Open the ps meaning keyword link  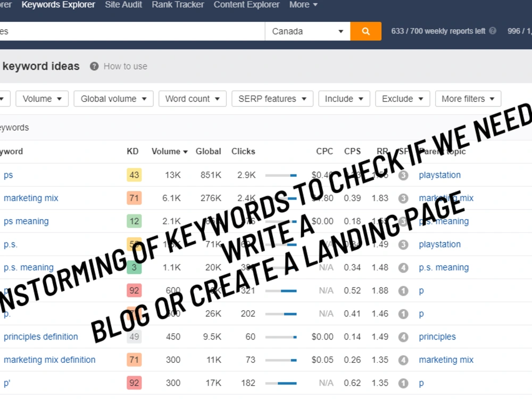pyautogui.click(x=26, y=221)
